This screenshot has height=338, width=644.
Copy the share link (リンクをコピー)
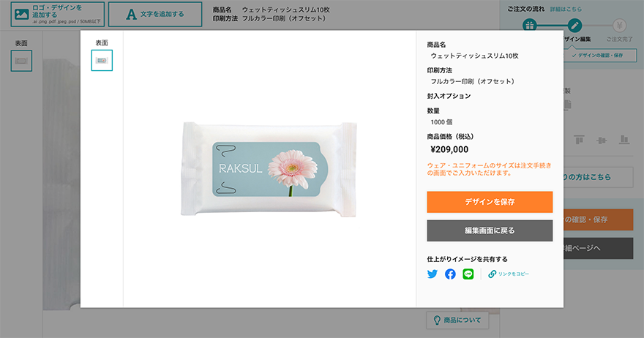509,274
